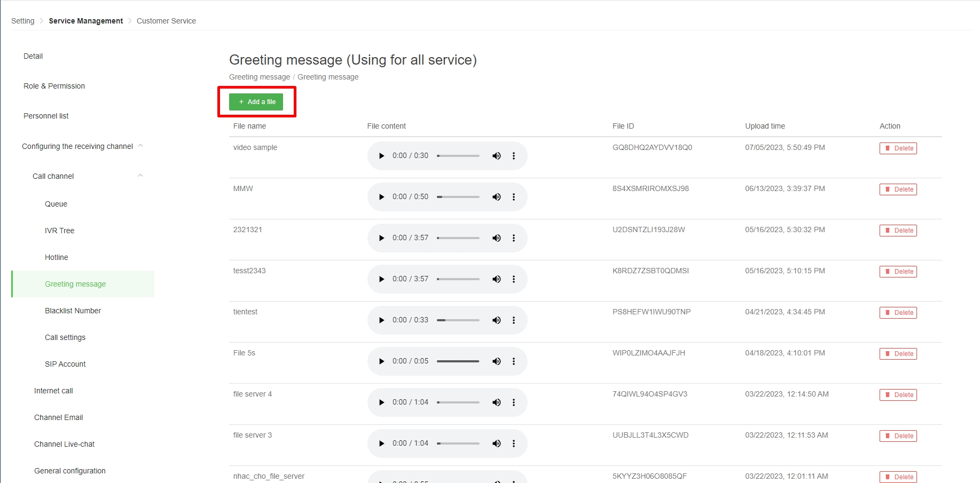Mute the File 5s audio player
This screenshot has width=980, height=483.
coord(497,361)
